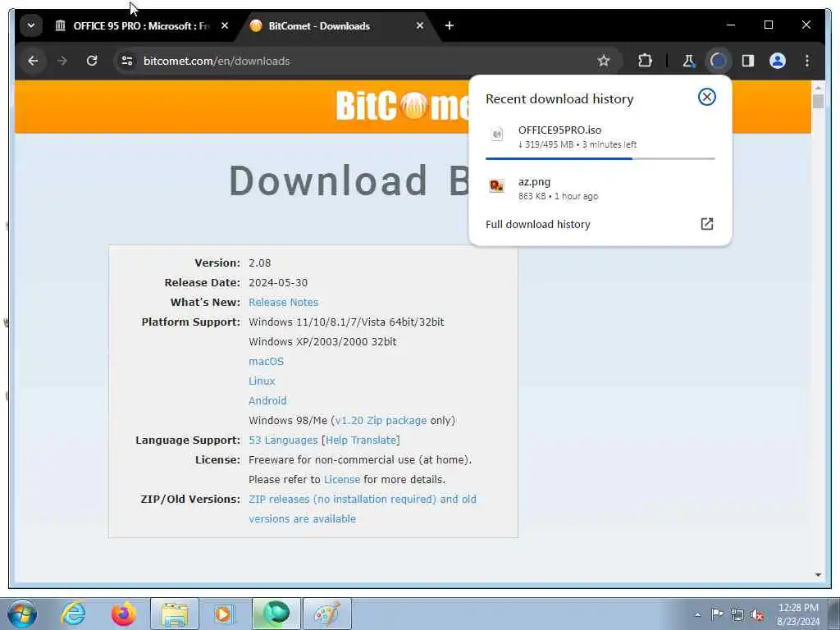Open Windows Media Player on taskbar
The width and height of the screenshot is (840, 630).
click(225, 614)
